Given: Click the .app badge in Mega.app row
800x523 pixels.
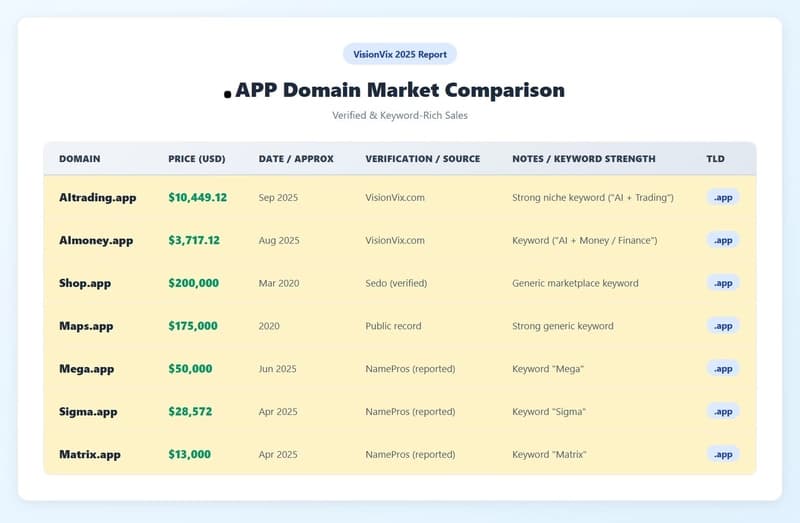Looking at the screenshot, I should tap(723, 369).
